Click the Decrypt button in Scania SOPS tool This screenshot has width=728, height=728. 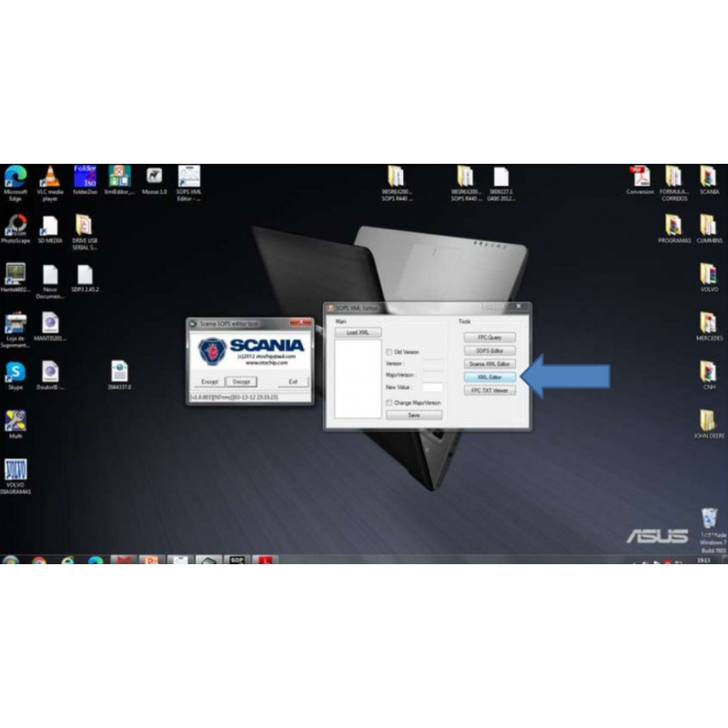point(242,381)
